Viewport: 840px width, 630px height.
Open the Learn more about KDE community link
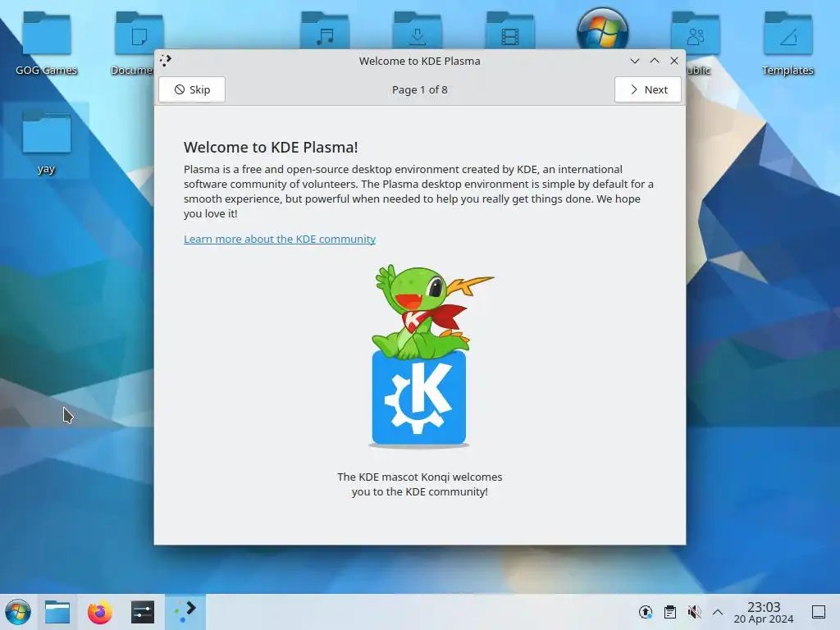pos(280,239)
